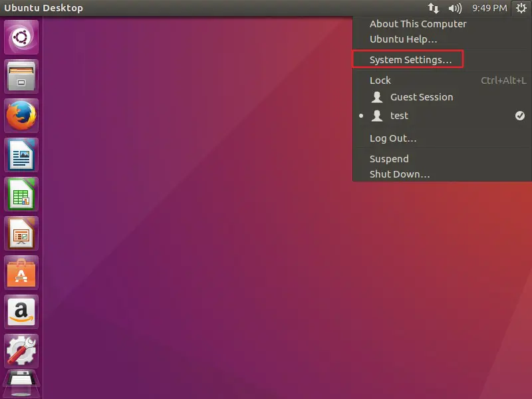Screen dimensions: 532x399
Task: Open the network connections indicator
Action: [x=434, y=8]
